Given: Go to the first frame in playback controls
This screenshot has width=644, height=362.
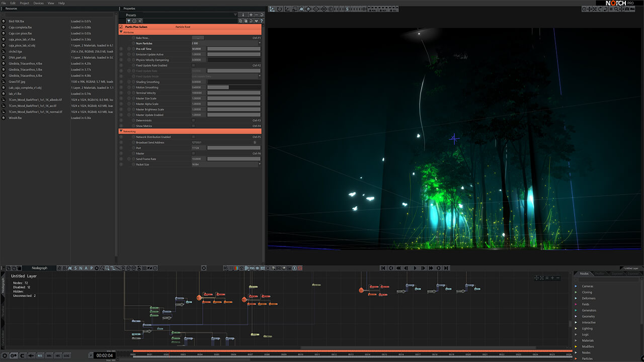Looking at the screenshot, I should tap(383, 268).
